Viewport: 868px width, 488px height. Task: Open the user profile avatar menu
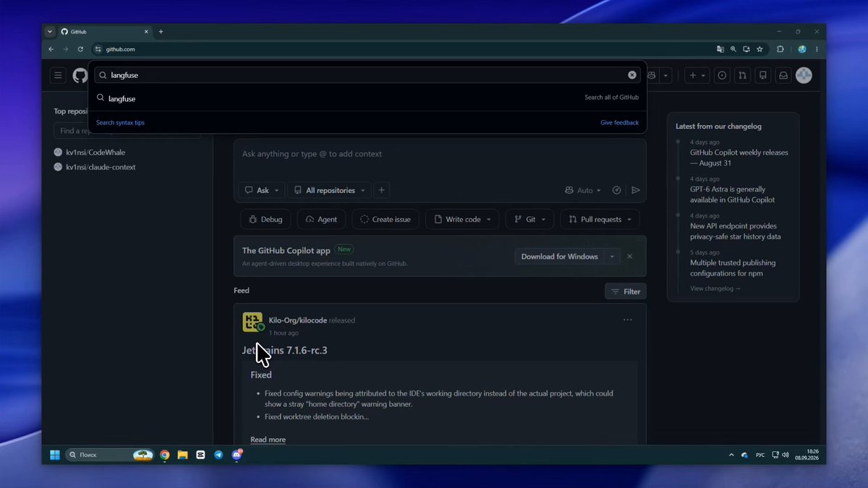804,75
